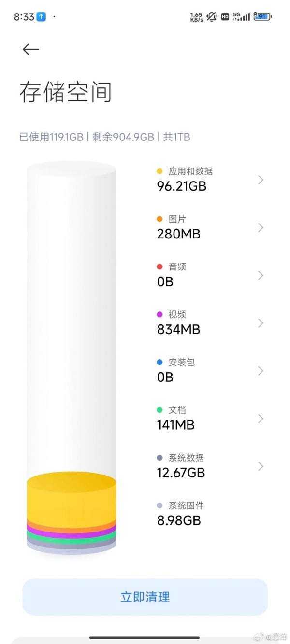The height and width of the screenshot is (644, 290).
Task: Tap the muted notifications icon in status bar
Action: (211, 16)
